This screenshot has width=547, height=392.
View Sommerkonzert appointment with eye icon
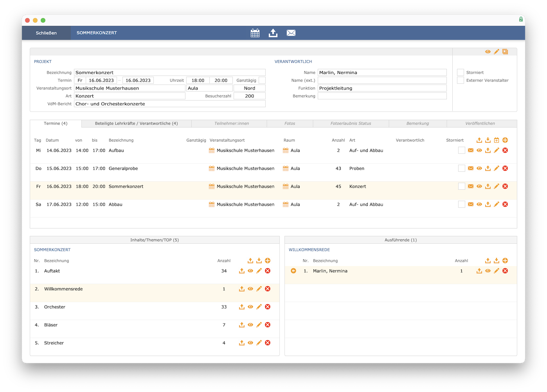click(479, 186)
